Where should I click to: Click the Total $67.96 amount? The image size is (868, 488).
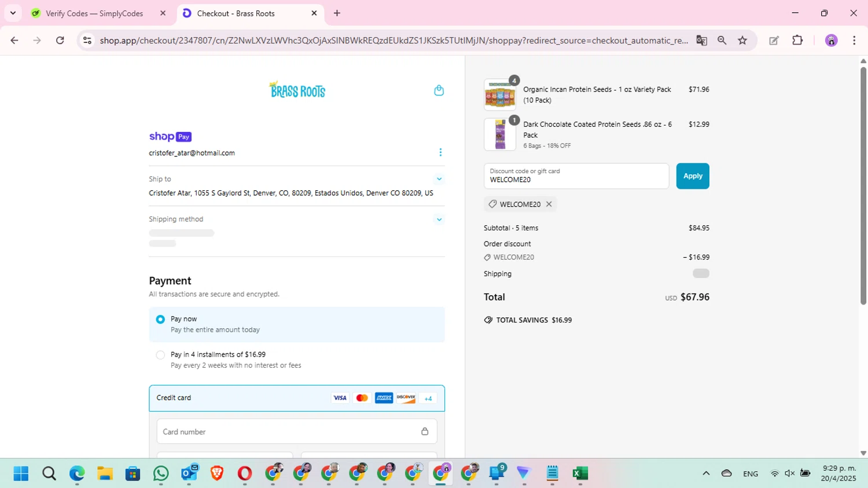pyautogui.click(x=694, y=297)
